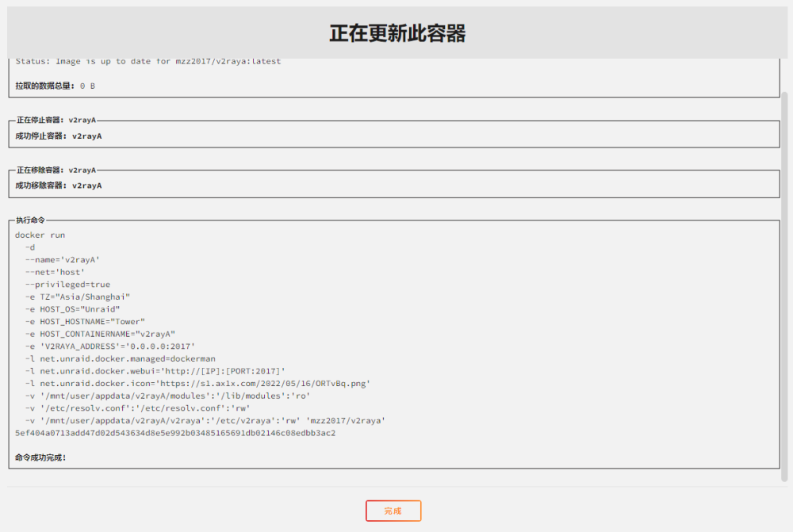Click the 正在移除容器: v2rayA legend
Viewport: 793px width, 532px height.
[x=56, y=170]
